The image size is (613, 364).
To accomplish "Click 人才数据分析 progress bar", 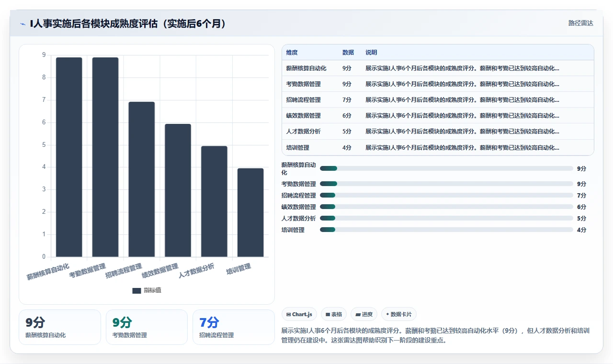I will point(446,218).
